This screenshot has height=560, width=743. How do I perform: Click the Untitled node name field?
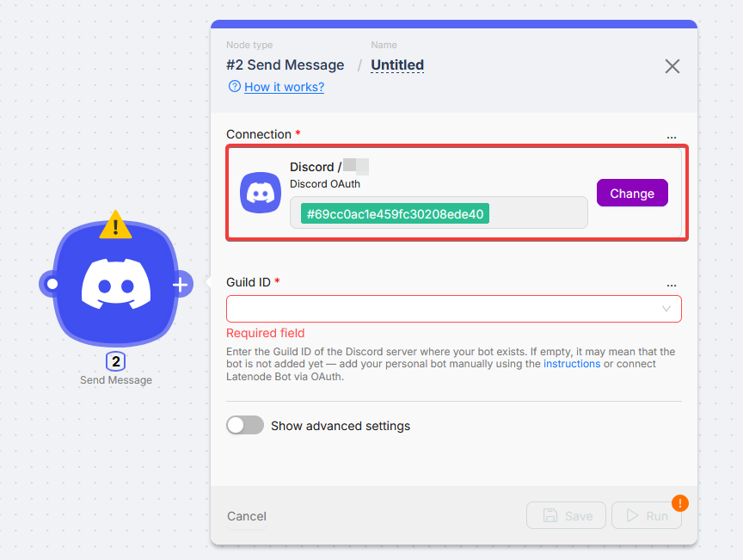tap(397, 65)
